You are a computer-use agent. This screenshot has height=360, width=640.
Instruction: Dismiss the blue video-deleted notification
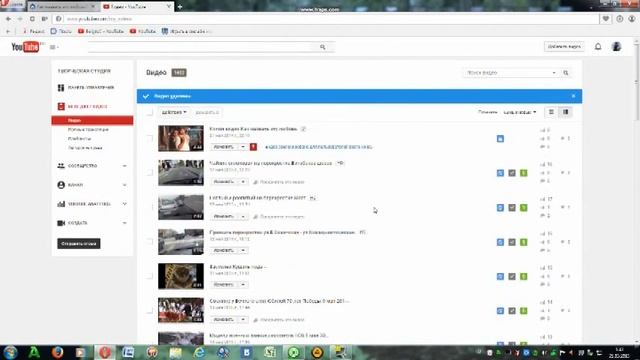[x=573, y=96]
